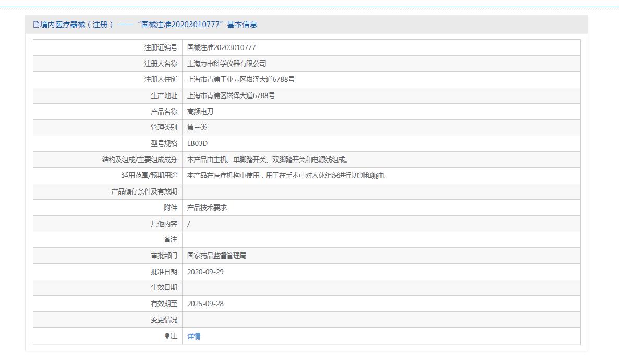Click the 注册人住所 label

coord(161,79)
